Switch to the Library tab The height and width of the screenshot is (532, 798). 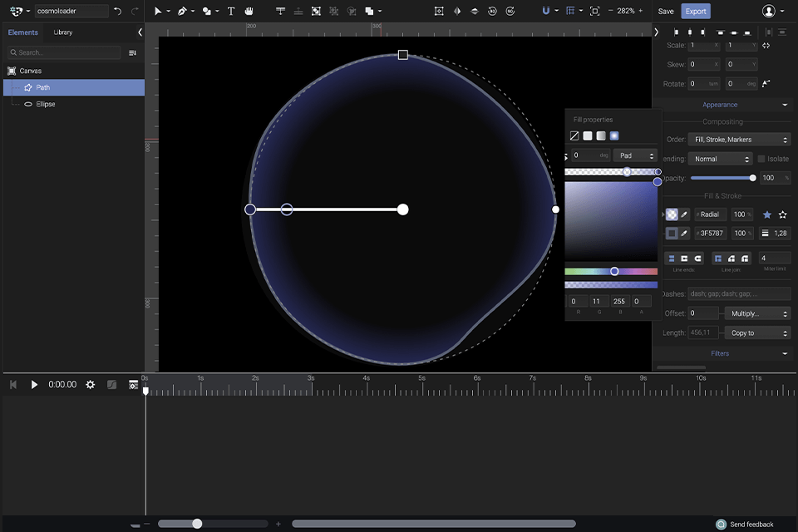pyautogui.click(x=62, y=32)
